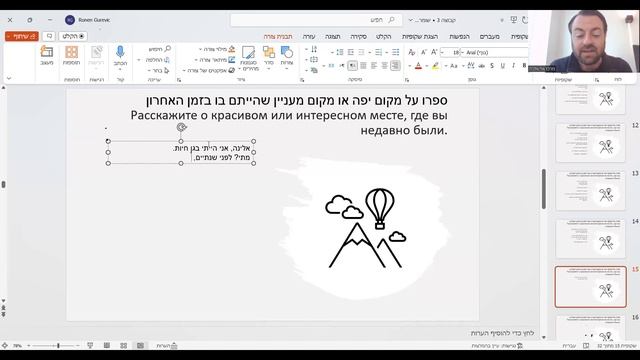Open the font size dropdown
The width and height of the screenshot is (640, 360).
pyautogui.click(x=442, y=52)
